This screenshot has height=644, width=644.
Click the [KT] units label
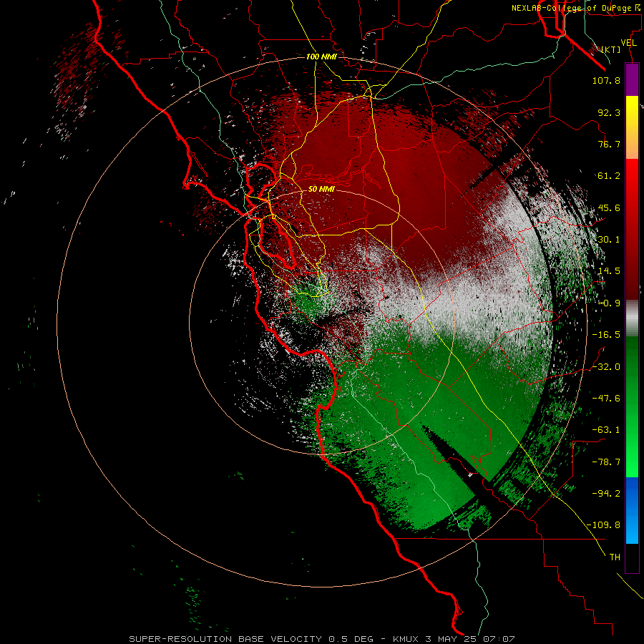click(611, 49)
